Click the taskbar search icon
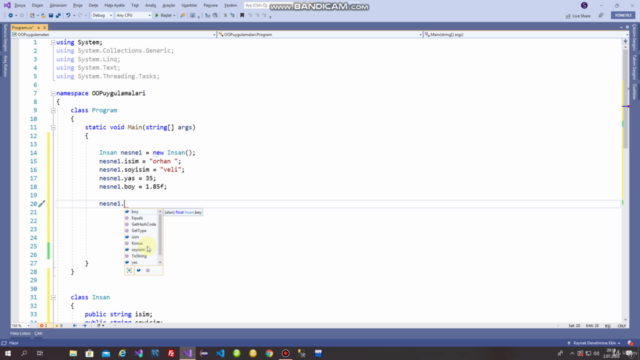 (x=24, y=353)
